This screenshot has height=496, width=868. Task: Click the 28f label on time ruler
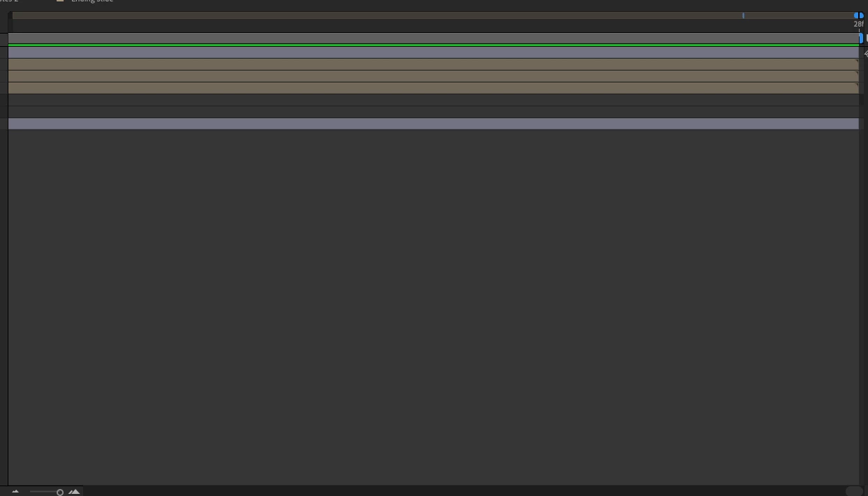point(859,24)
